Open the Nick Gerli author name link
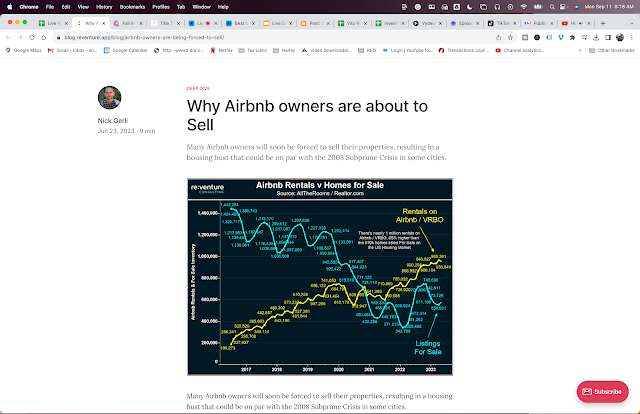 (113, 120)
